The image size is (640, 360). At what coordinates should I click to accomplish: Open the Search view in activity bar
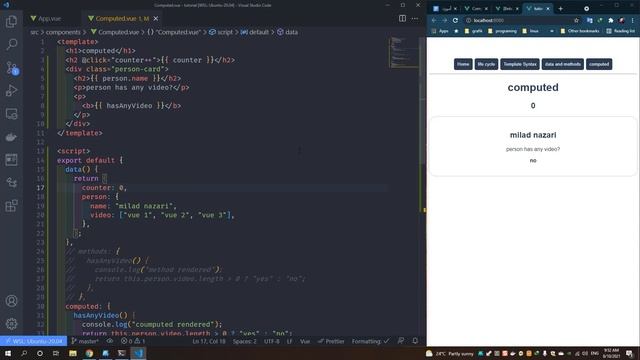pyautogui.click(x=11, y=44)
